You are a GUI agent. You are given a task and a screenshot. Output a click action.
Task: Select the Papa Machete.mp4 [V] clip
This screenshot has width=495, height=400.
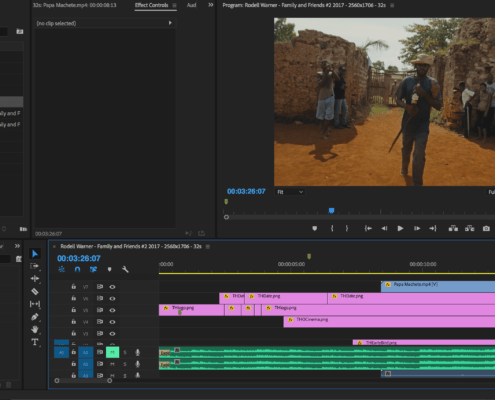(438, 286)
